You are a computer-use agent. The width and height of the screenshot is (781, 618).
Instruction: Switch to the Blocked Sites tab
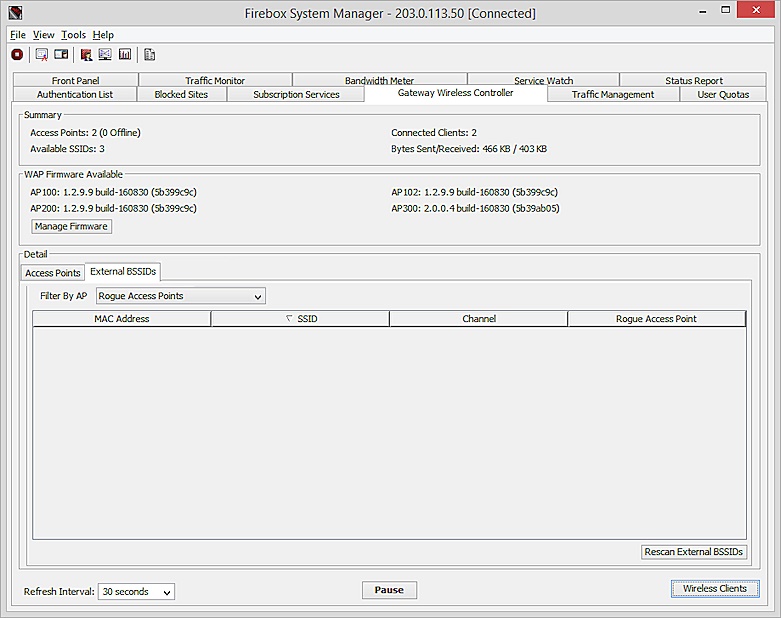click(x=181, y=94)
